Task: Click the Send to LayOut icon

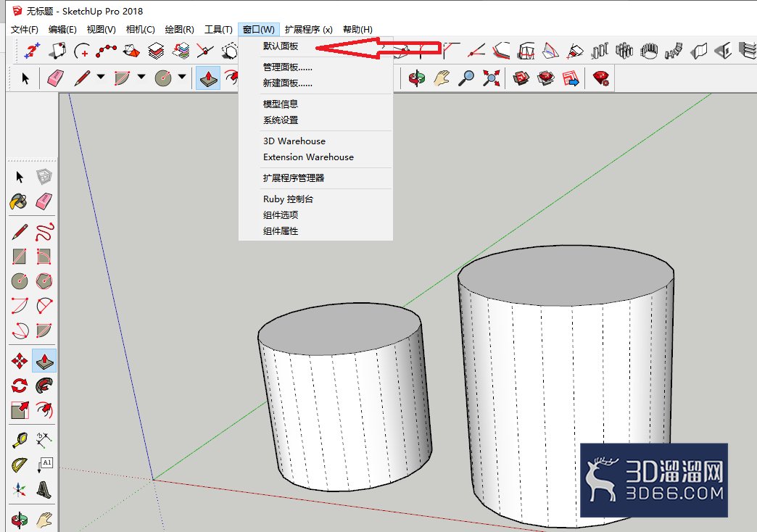Action: (571, 78)
